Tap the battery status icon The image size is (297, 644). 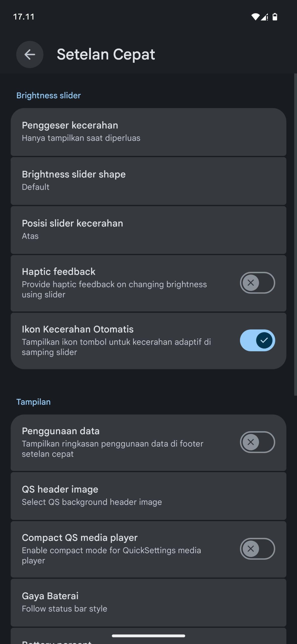point(275,17)
